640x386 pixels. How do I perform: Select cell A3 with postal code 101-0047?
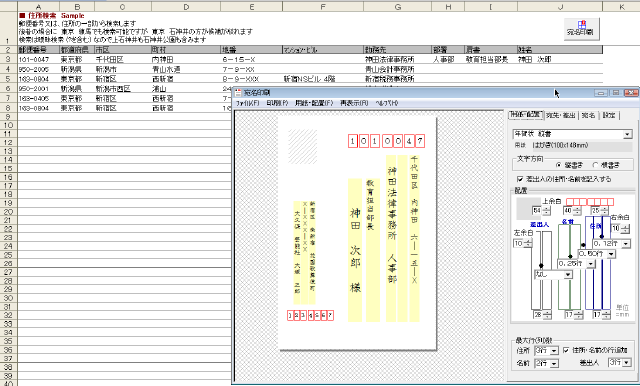[38, 60]
